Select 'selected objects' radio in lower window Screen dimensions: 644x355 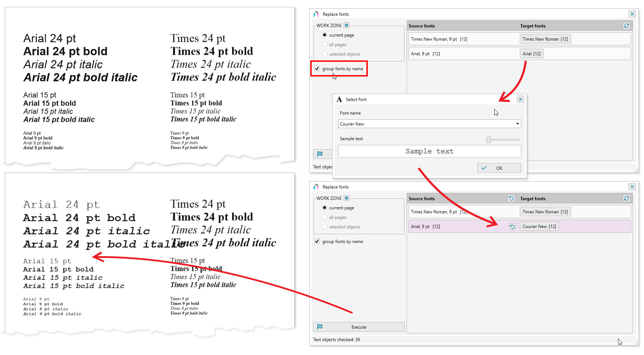325,227
